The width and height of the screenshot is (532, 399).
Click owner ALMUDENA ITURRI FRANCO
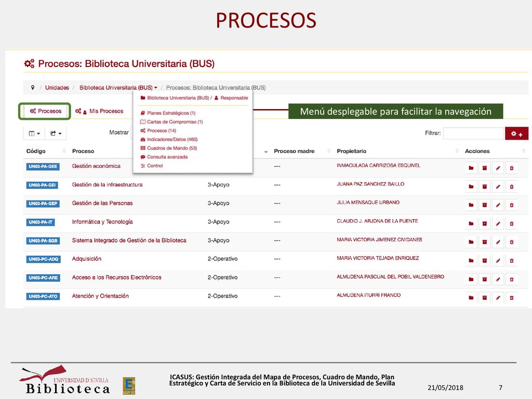click(x=368, y=295)
